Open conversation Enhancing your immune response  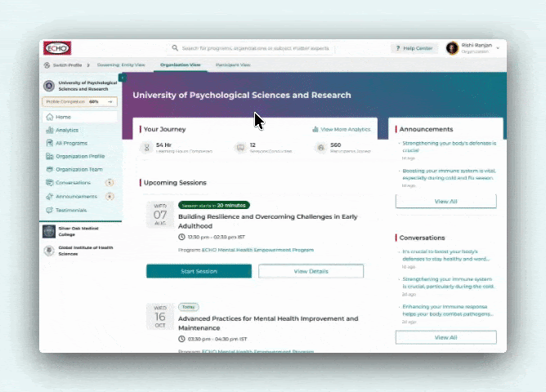448,310
